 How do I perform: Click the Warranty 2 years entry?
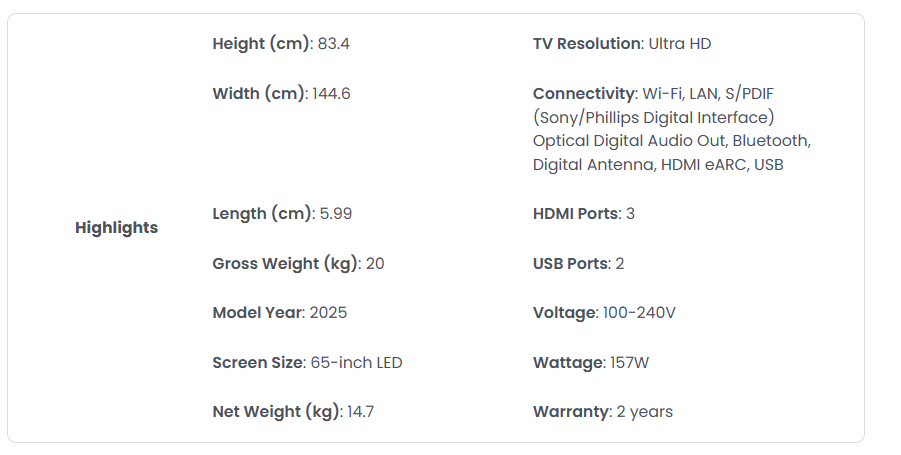tap(603, 412)
